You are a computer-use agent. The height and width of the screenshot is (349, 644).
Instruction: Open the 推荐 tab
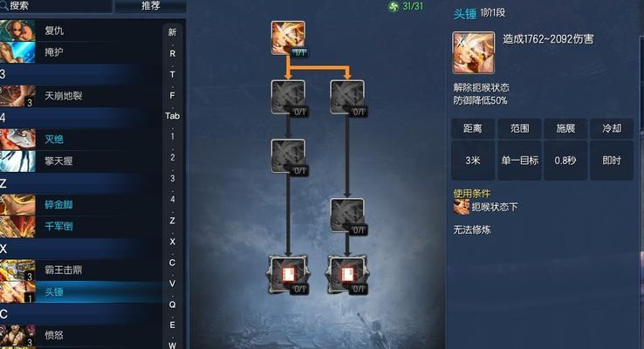point(150,6)
